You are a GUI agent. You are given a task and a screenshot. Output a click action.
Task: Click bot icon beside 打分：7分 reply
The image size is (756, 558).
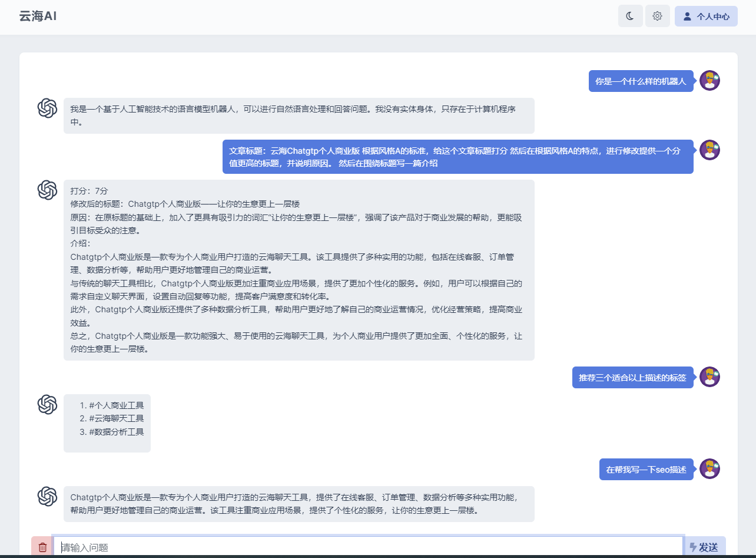[47, 190]
